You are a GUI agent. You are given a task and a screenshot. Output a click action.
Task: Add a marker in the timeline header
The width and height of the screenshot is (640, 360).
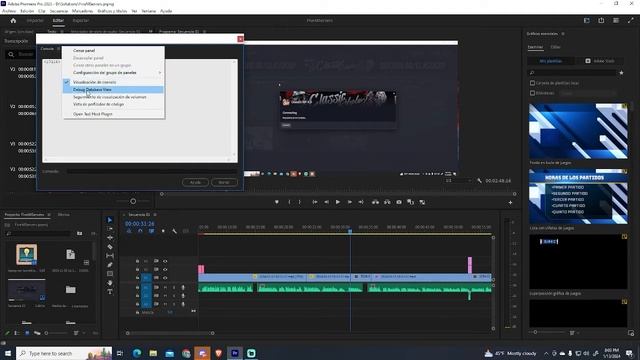tap(163, 231)
